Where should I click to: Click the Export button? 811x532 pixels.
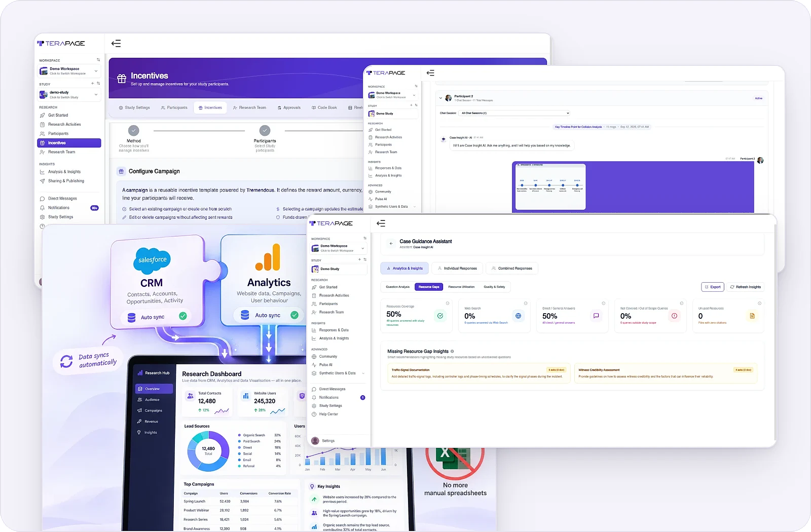coord(712,287)
